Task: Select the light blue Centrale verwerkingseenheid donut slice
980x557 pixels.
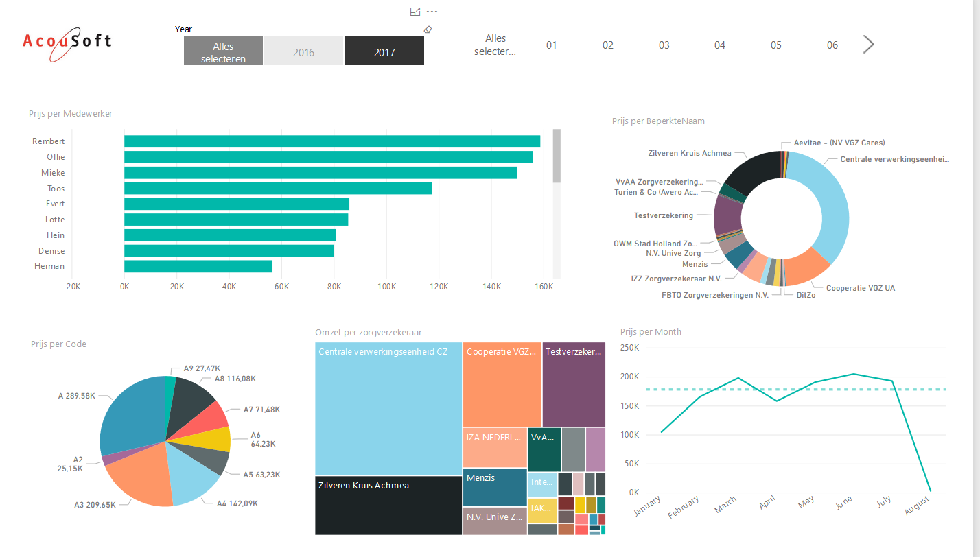Action: point(832,204)
